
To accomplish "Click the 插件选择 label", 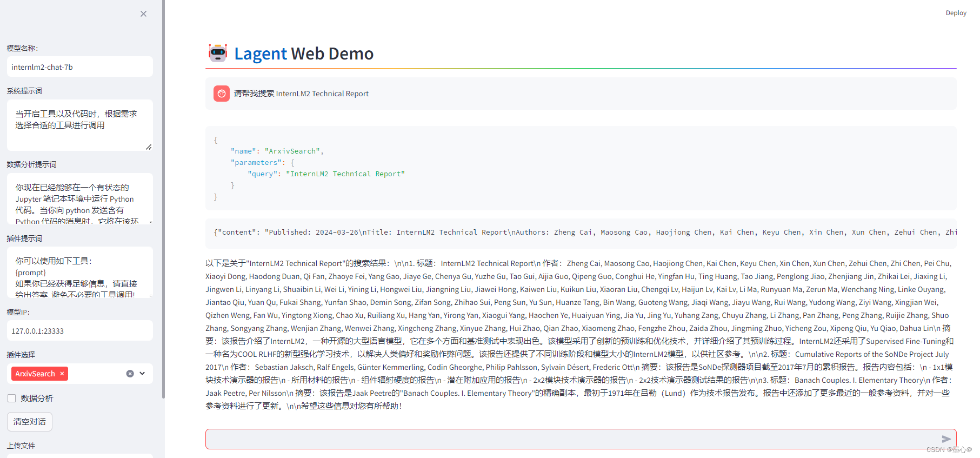I will [x=21, y=355].
